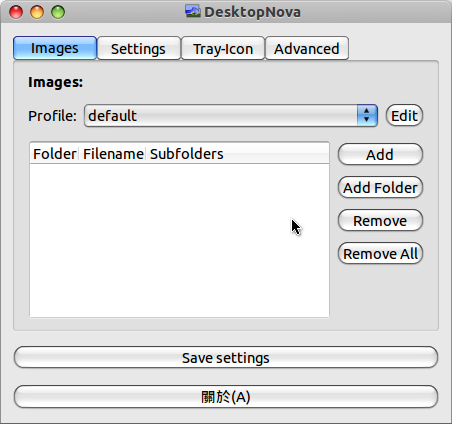The height and width of the screenshot is (424, 452).
Task: Select the Advanced tab
Action: click(307, 49)
